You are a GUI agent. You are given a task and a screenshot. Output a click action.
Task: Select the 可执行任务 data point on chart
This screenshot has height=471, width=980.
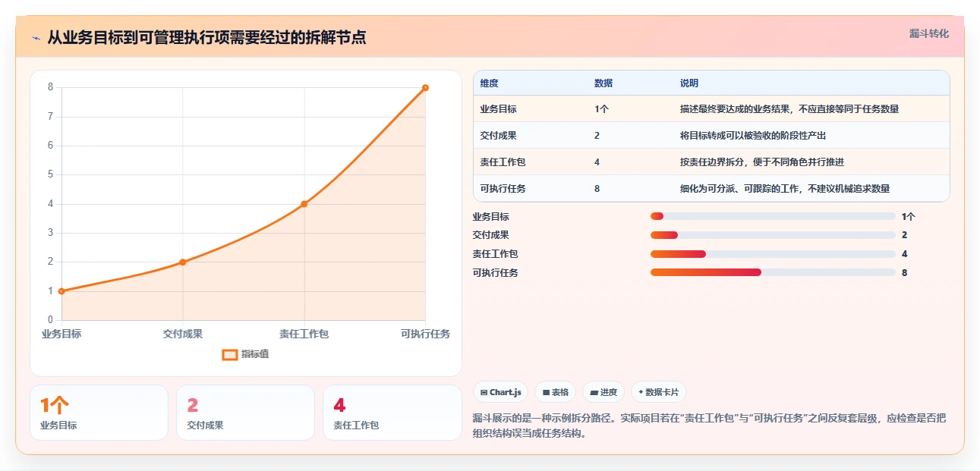point(425,88)
